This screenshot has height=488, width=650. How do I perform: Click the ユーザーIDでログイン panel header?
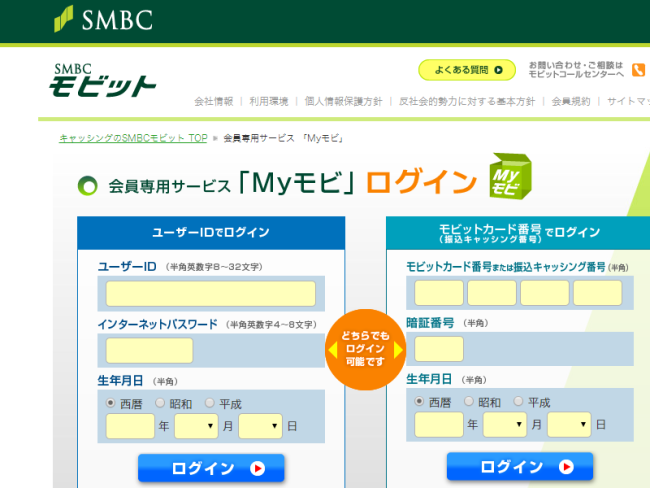(211, 233)
